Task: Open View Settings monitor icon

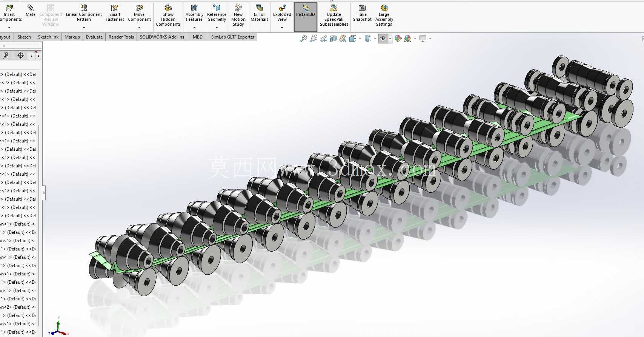Action: (x=423, y=39)
